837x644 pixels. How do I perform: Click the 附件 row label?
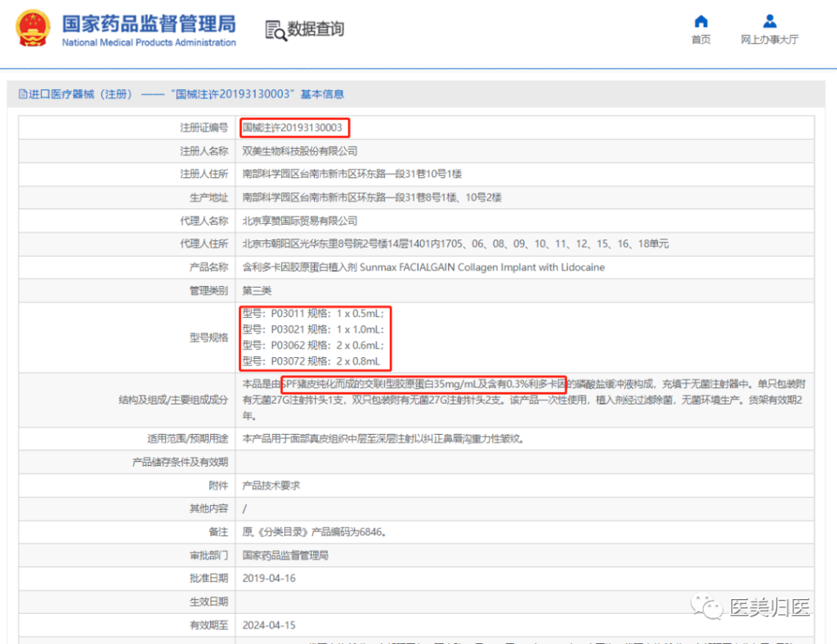(x=218, y=485)
